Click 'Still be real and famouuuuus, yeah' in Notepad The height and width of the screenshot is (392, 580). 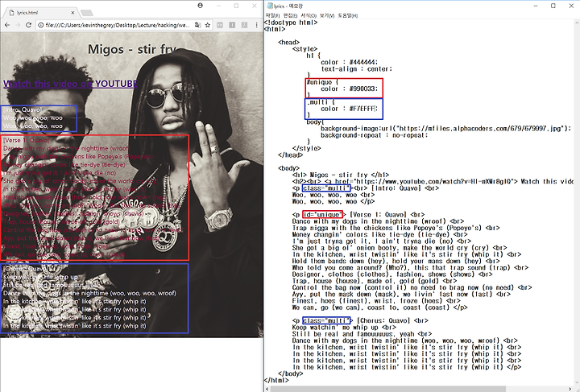pos(362,334)
